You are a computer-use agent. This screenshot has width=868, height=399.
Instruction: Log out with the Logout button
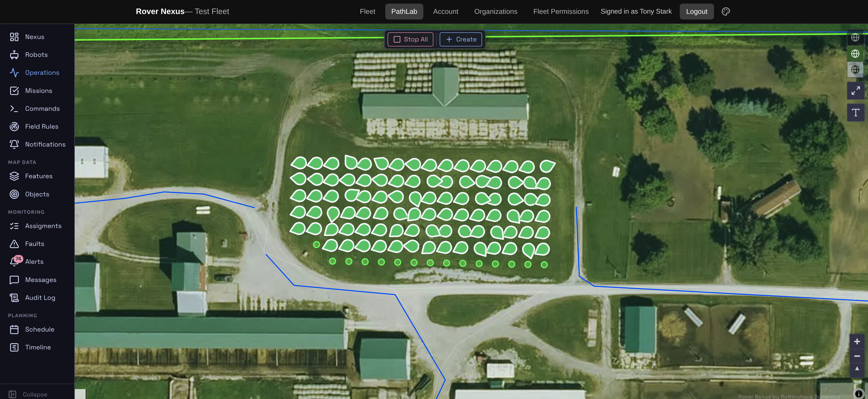tap(697, 12)
